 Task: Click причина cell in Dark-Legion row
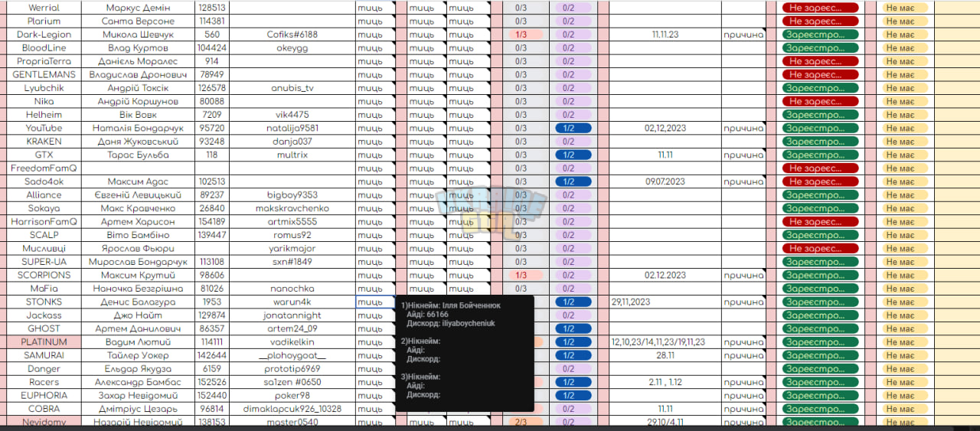(743, 34)
